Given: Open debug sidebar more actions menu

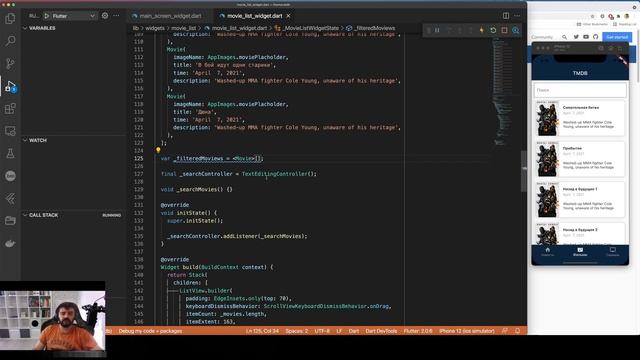Looking at the screenshot, I should 117,16.
